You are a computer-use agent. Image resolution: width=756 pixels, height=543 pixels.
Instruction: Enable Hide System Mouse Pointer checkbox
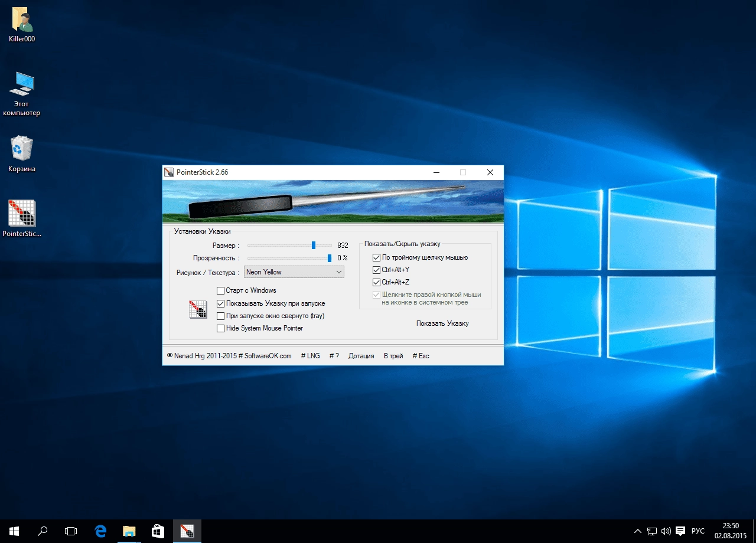[220, 328]
